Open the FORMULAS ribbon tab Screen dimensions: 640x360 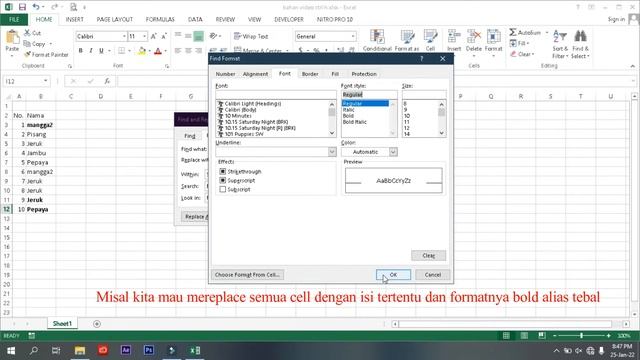coord(160,19)
